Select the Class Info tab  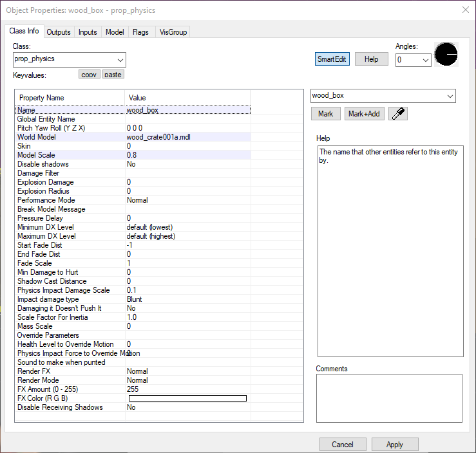24,32
